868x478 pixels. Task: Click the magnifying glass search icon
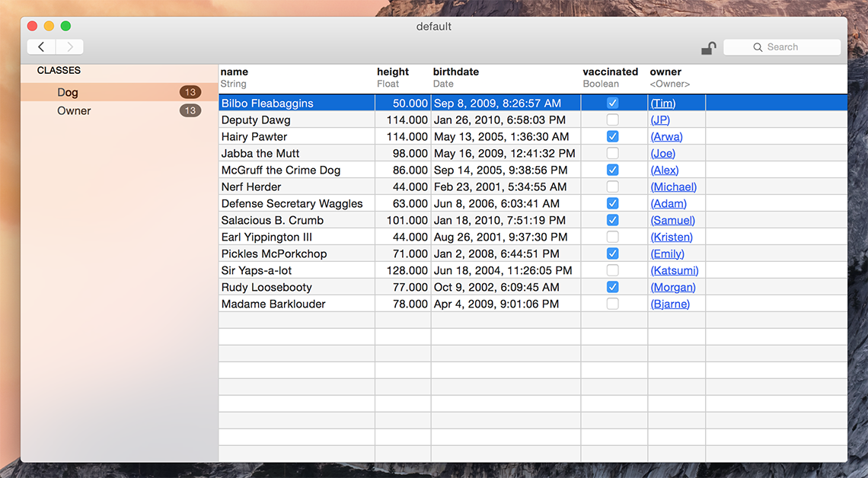758,47
